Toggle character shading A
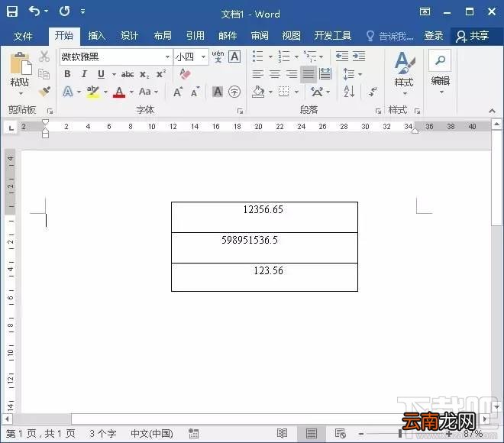This screenshot has height=443, width=504. (218, 92)
